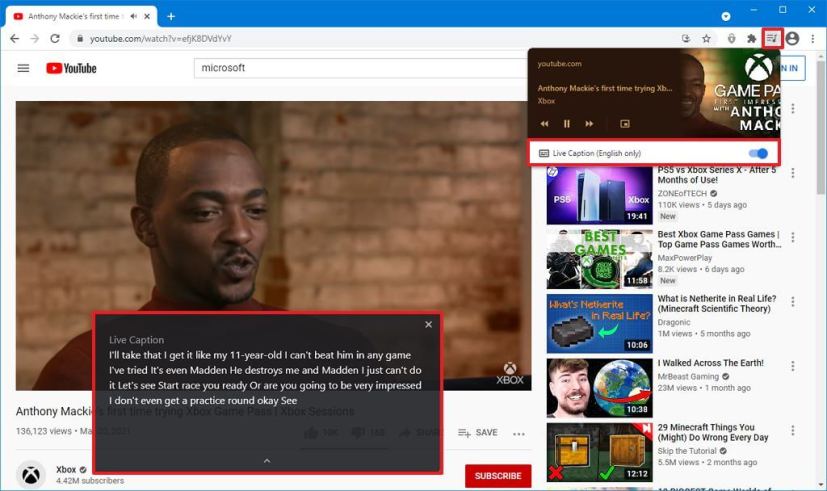Open options menu for PS5 vs Xbox video

[x=793, y=173]
